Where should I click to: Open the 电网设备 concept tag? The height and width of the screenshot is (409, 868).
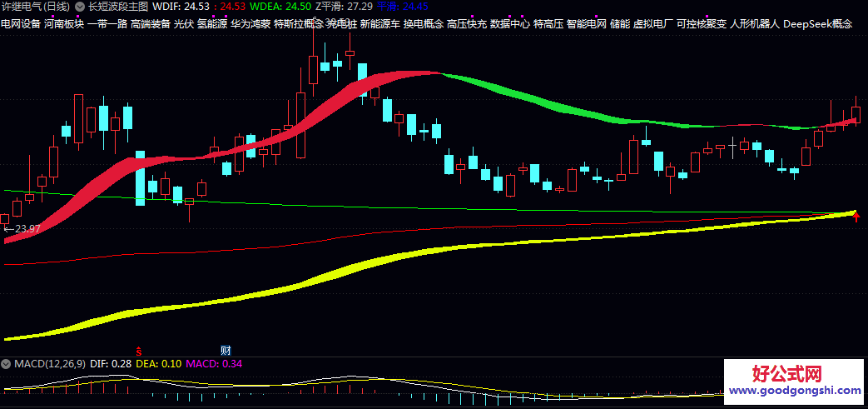21,24
